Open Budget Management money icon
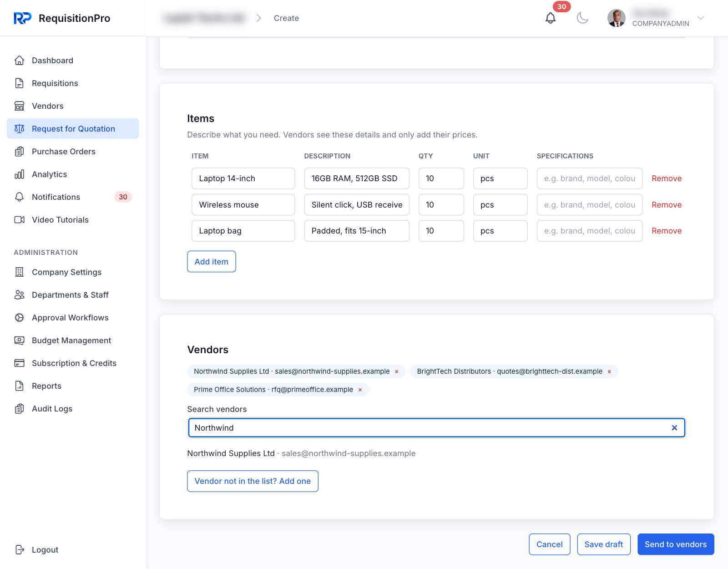Screen dimensions: 728x569 tap(19, 340)
